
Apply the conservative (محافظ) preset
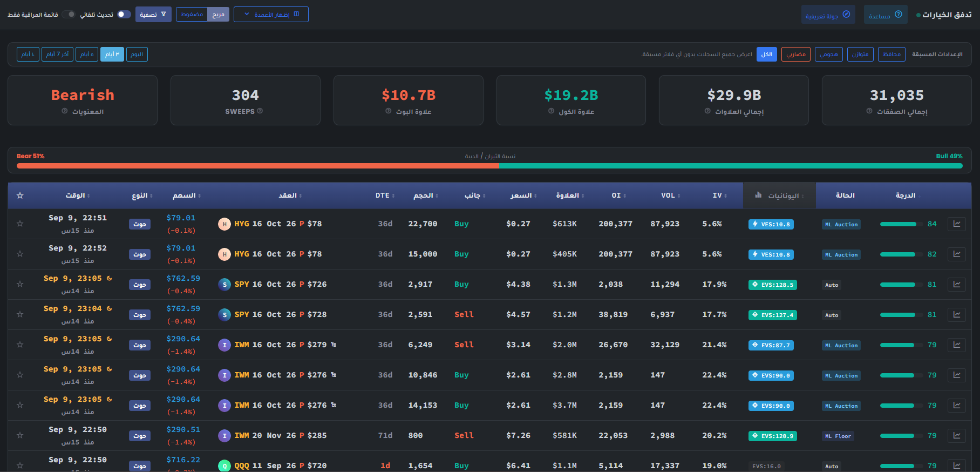892,55
